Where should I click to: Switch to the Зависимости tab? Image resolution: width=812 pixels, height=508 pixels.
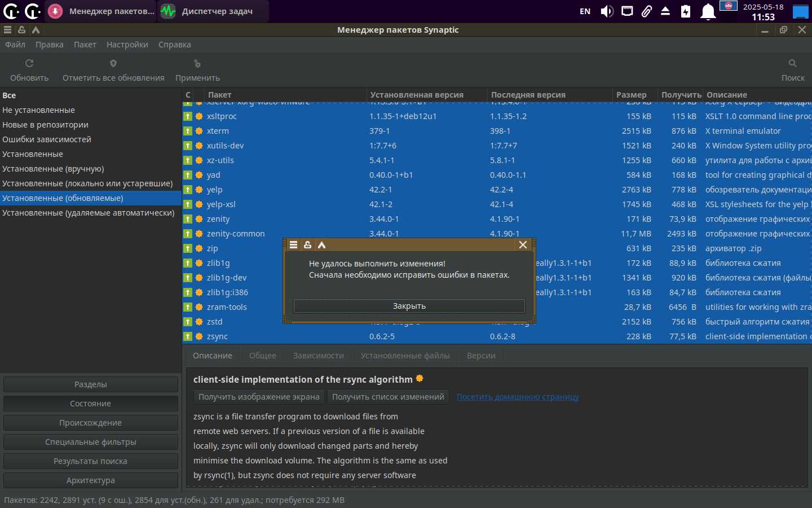[x=319, y=356]
